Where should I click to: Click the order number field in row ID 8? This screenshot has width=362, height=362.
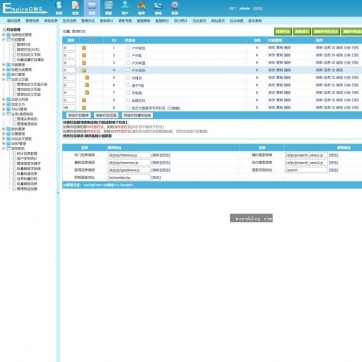(69, 108)
